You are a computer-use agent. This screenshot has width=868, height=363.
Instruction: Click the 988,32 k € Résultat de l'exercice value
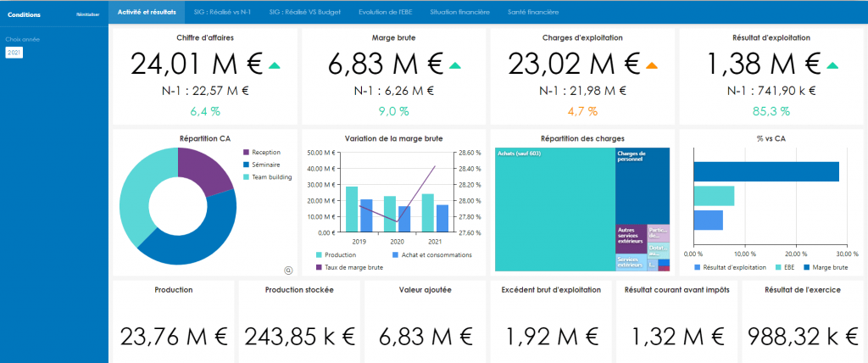804,337
